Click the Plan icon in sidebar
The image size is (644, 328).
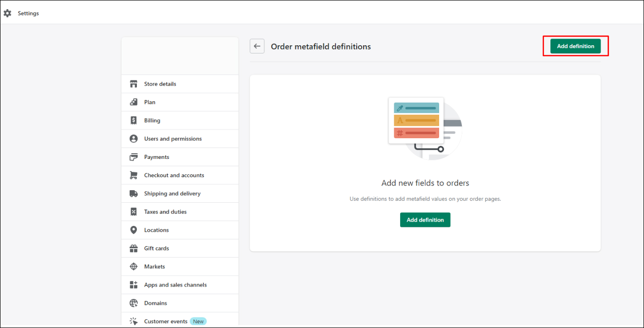point(134,102)
